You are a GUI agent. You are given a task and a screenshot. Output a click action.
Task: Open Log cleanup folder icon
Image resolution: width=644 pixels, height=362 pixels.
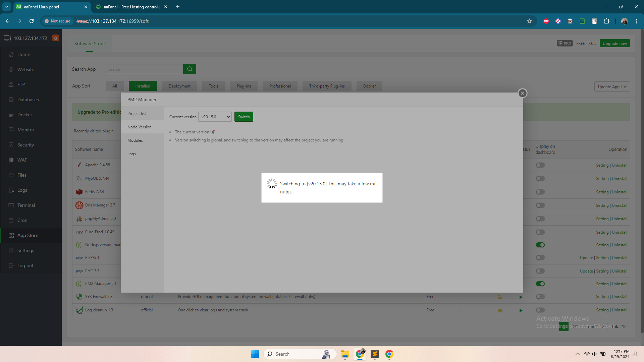click(x=500, y=310)
